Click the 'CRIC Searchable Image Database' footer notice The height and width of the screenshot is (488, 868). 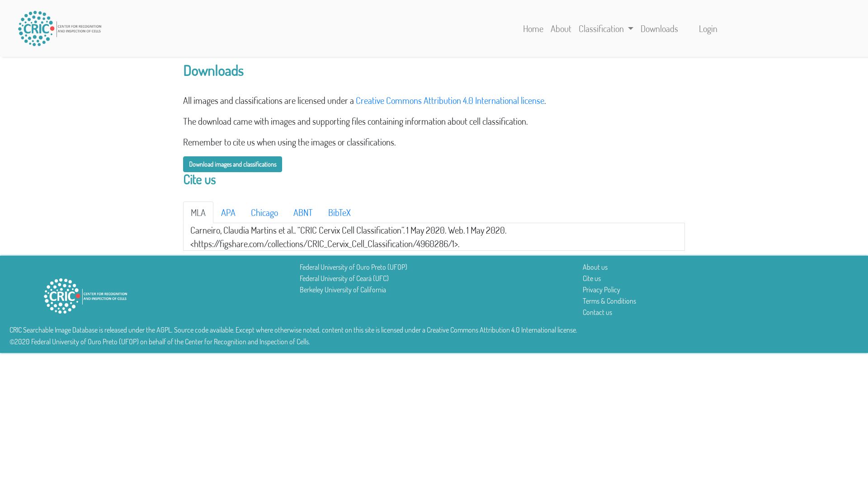[293, 330]
